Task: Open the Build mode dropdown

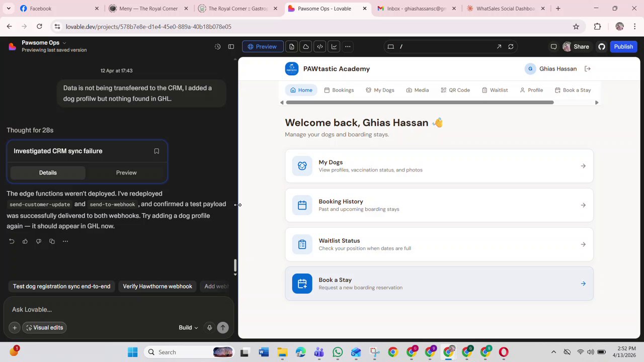Action: tap(188, 328)
